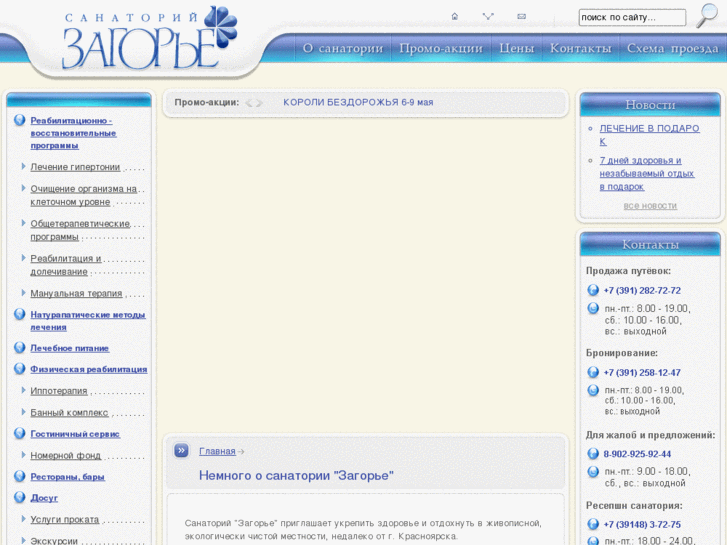Open КОРОЛИ БЕЗДОРОЖЬЯ 6-9 мая promo
Screen dimensions: 727x545
(358, 103)
